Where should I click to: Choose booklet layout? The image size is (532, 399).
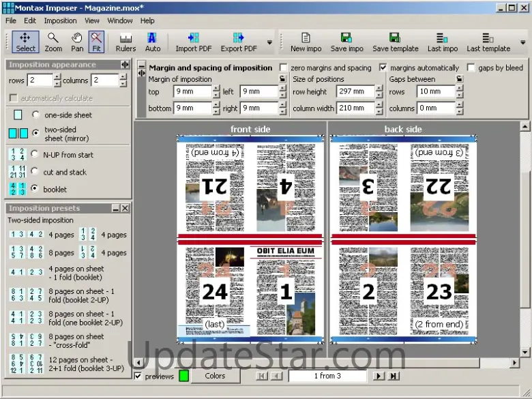34,188
